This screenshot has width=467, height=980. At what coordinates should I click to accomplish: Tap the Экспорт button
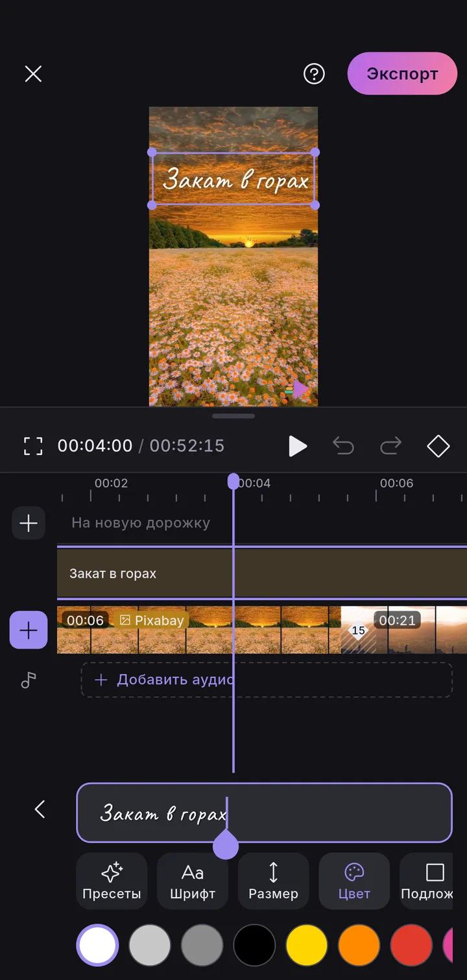(x=402, y=74)
